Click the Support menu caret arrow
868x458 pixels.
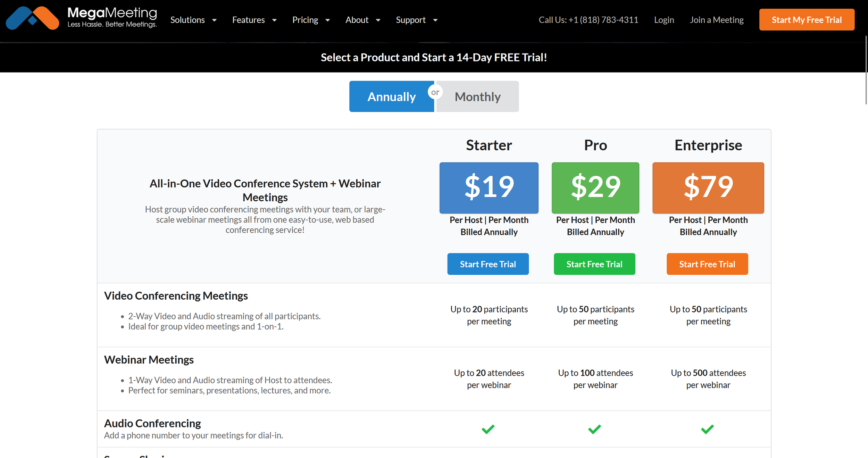point(435,20)
